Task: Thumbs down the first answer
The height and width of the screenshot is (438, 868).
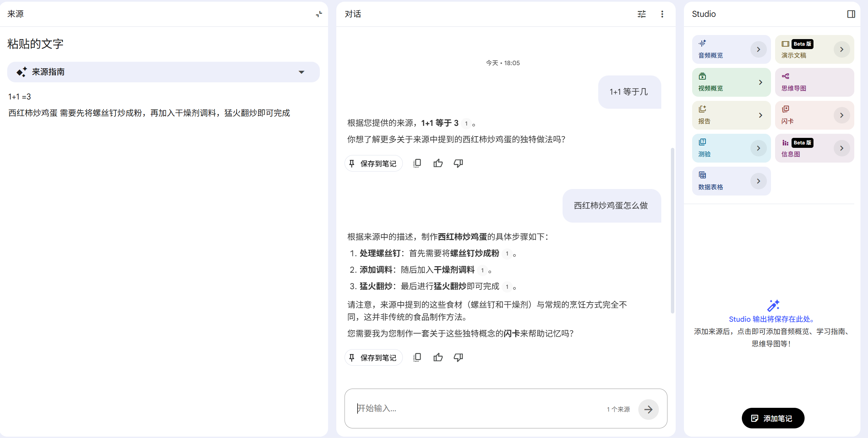Action: (458, 163)
